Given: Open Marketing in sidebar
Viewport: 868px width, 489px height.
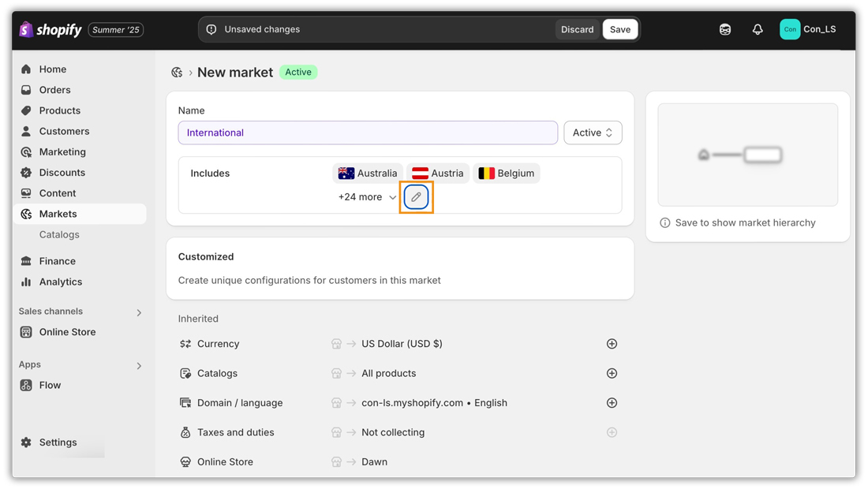Looking at the screenshot, I should (80, 151).
